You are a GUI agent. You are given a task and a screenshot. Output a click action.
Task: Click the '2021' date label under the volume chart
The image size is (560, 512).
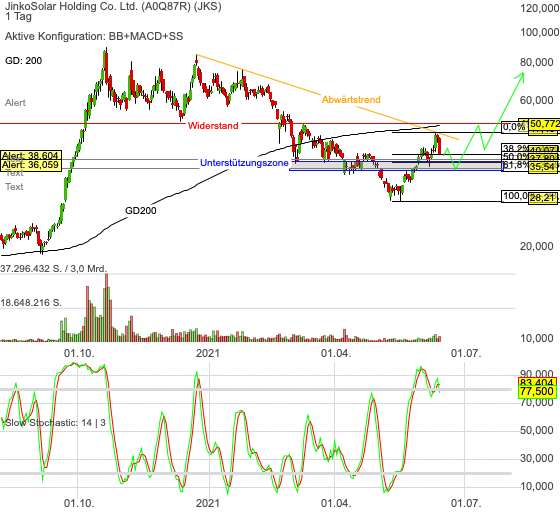click(x=208, y=353)
